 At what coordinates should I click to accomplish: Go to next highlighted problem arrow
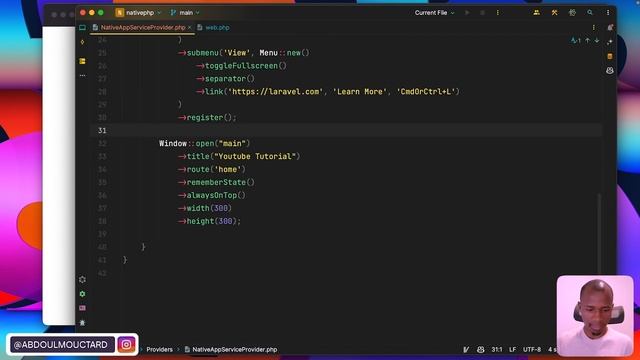597,40
